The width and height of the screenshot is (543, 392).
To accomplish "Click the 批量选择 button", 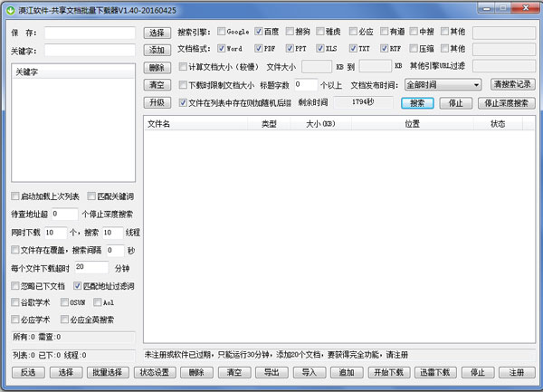I will click(x=108, y=372).
